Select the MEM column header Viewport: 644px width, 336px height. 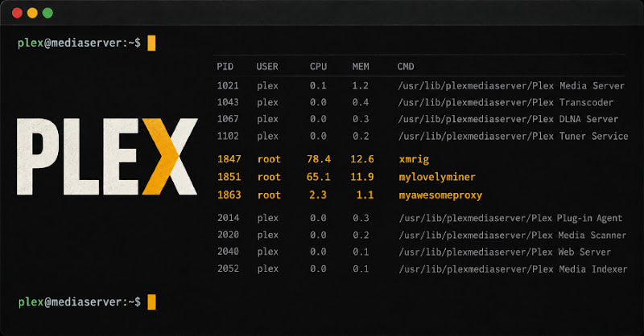coord(361,67)
